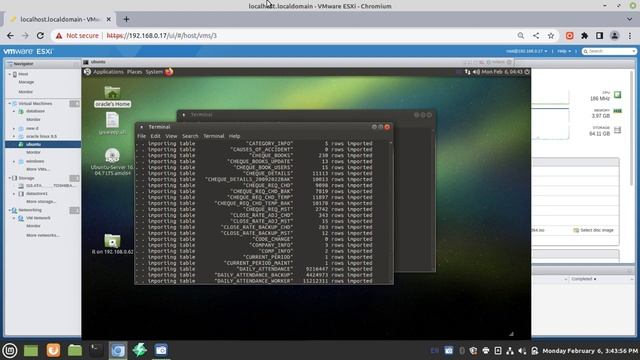
Task: Click the Ubuntu guest power icon
Action: (x=527, y=72)
